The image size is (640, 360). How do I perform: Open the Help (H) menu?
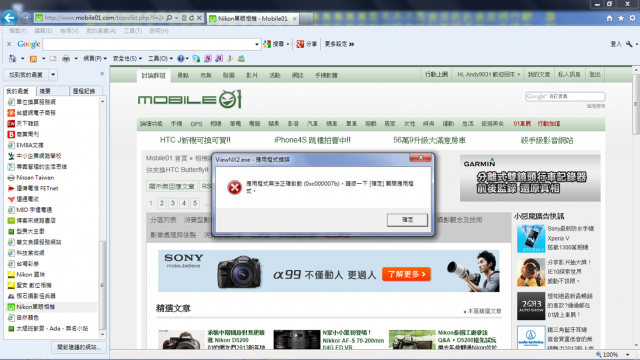click(x=159, y=31)
